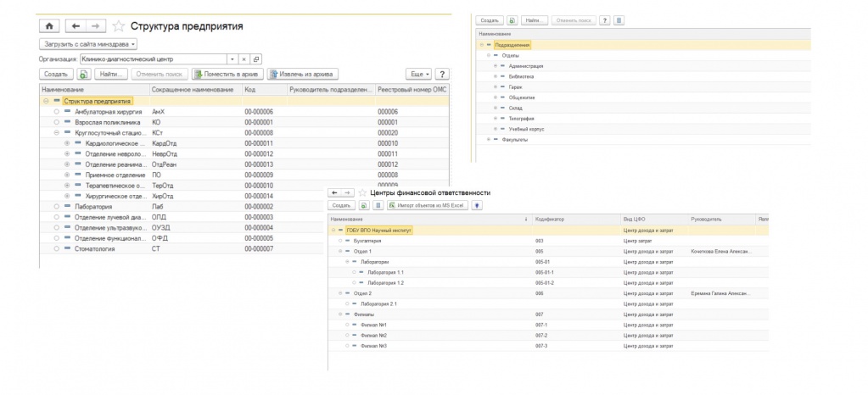Screen dimensions: 868x395
Task: Go to the home page icon
Action: pos(49,26)
